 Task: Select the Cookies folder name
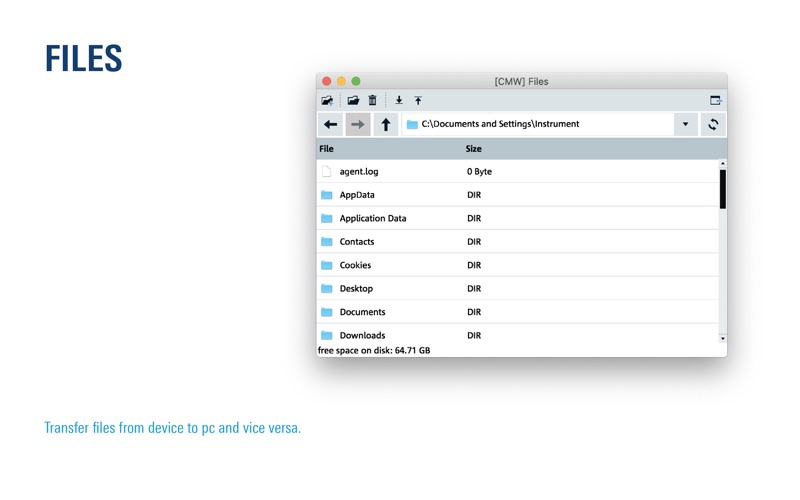click(x=356, y=265)
